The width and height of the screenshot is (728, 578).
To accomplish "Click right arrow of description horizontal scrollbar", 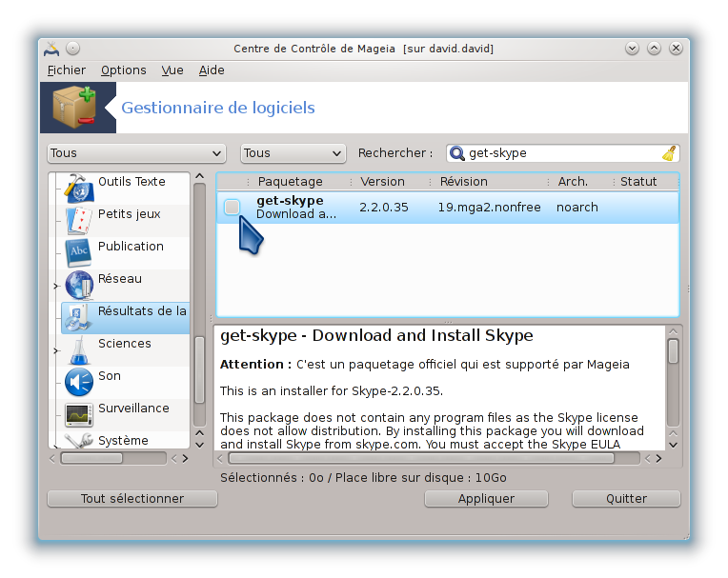I will (x=658, y=458).
